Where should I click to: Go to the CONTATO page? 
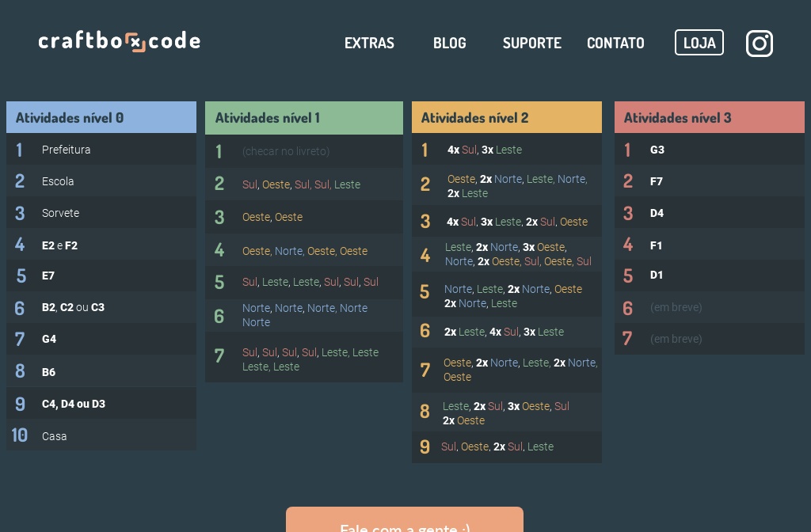(615, 43)
